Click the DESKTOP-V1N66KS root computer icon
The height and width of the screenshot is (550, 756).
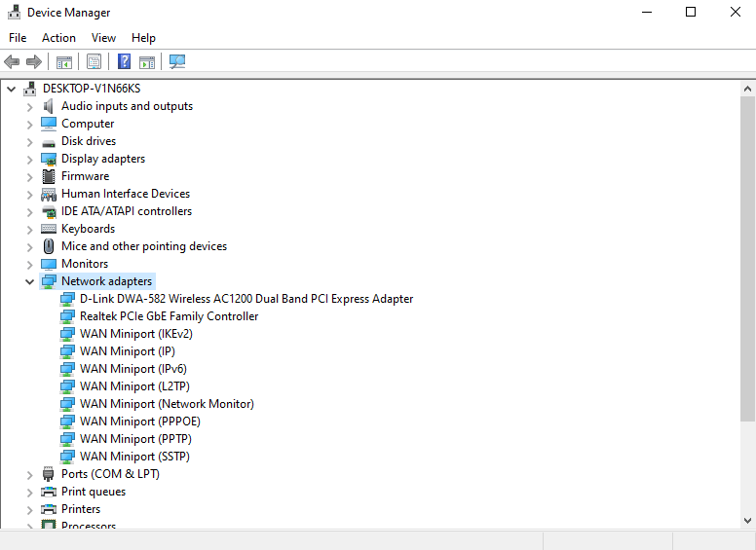point(30,89)
